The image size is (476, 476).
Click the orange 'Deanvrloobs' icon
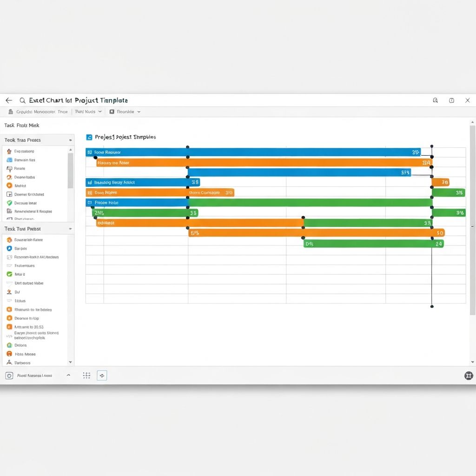coord(9,177)
